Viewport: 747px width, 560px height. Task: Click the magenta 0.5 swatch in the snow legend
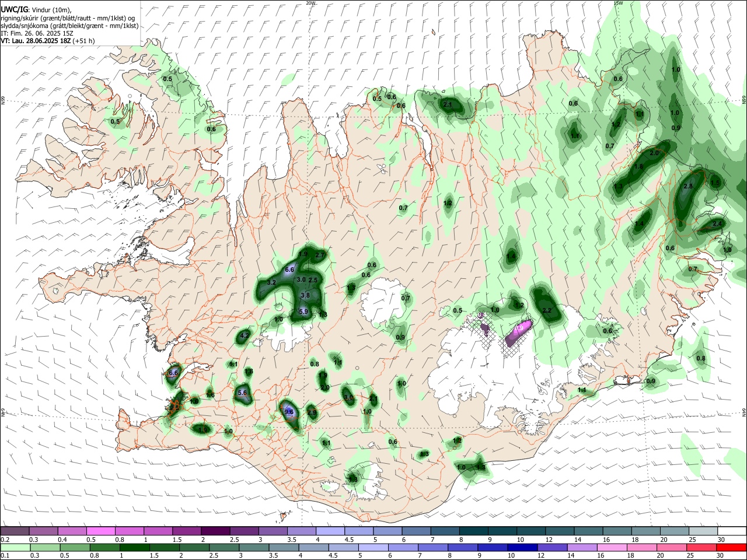point(101,531)
